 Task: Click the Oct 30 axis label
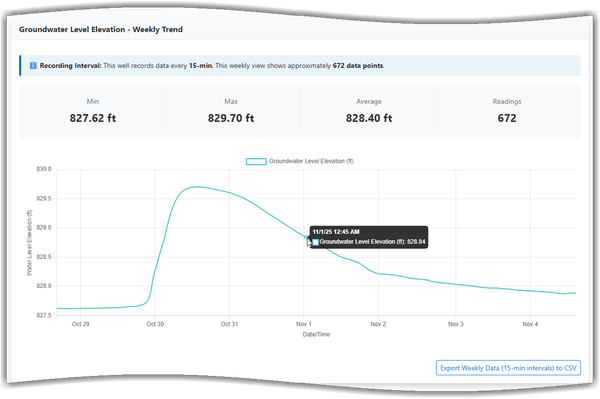pyautogui.click(x=155, y=324)
